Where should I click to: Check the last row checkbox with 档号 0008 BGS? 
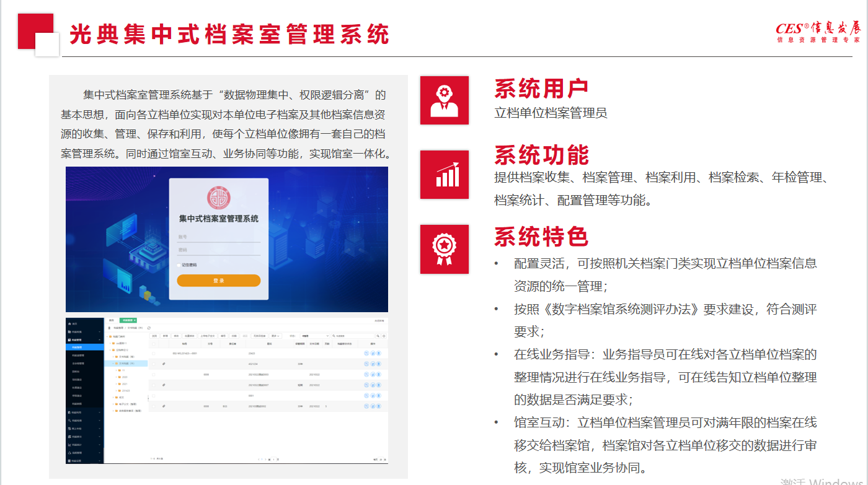153,406
